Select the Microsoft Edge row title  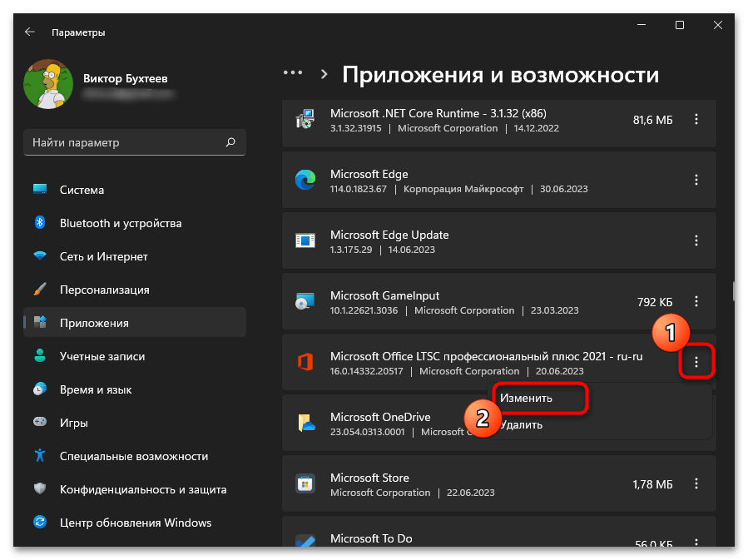click(369, 174)
